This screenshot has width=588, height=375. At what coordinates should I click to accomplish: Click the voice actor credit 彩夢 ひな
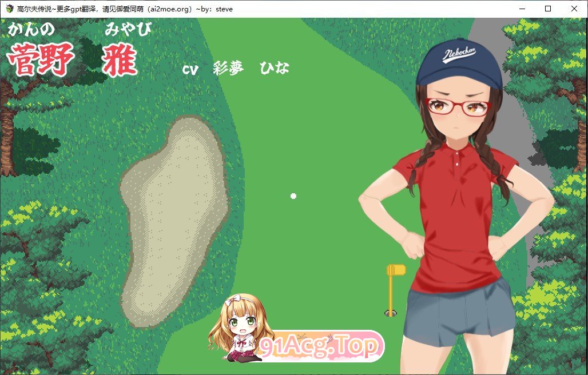coord(251,68)
